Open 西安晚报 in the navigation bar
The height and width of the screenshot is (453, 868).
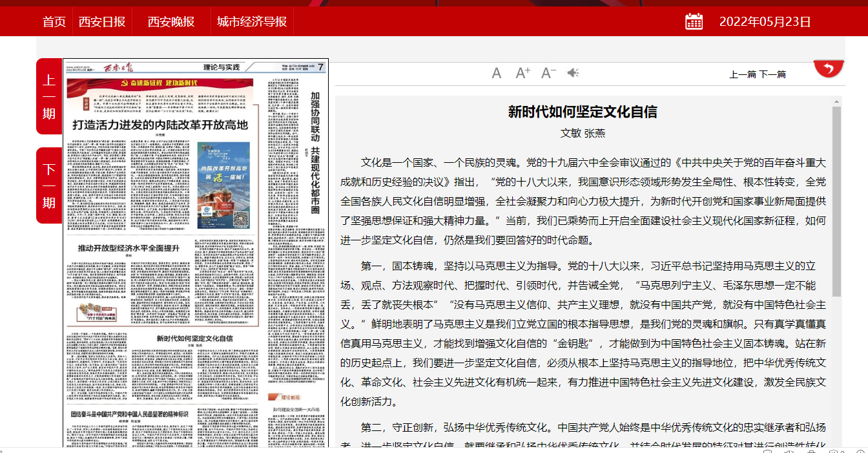pyautogui.click(x=171, y=21)
